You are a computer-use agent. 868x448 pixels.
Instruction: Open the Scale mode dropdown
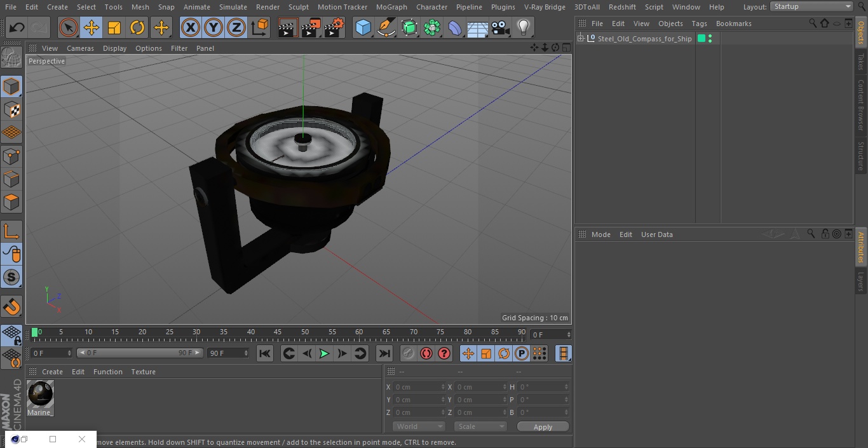click(x=480, y=426)
